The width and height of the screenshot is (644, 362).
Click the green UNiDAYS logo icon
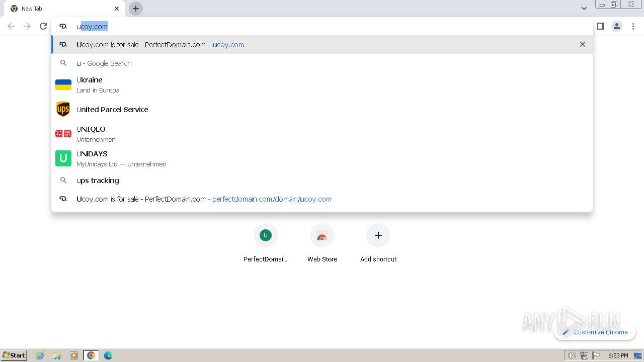(x=63, y=158)
